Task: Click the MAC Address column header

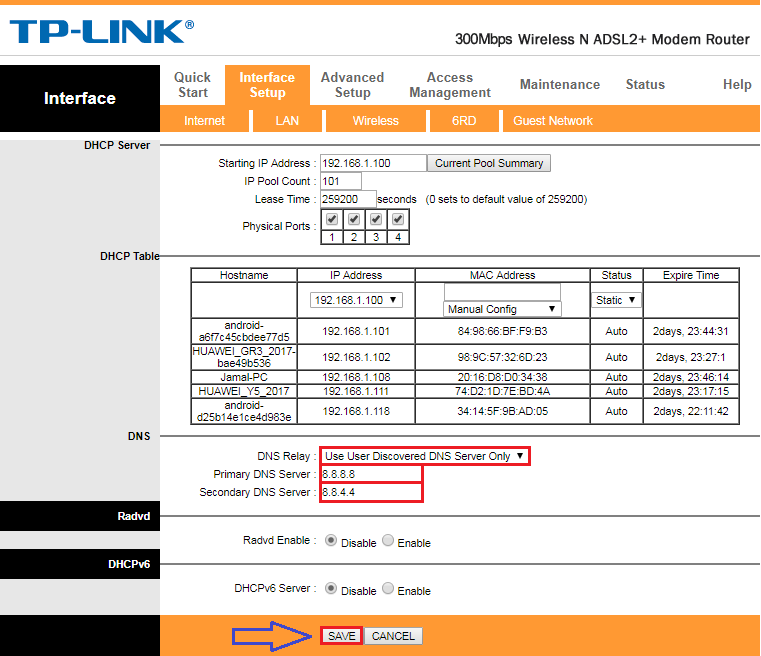Action: (502, 275)
